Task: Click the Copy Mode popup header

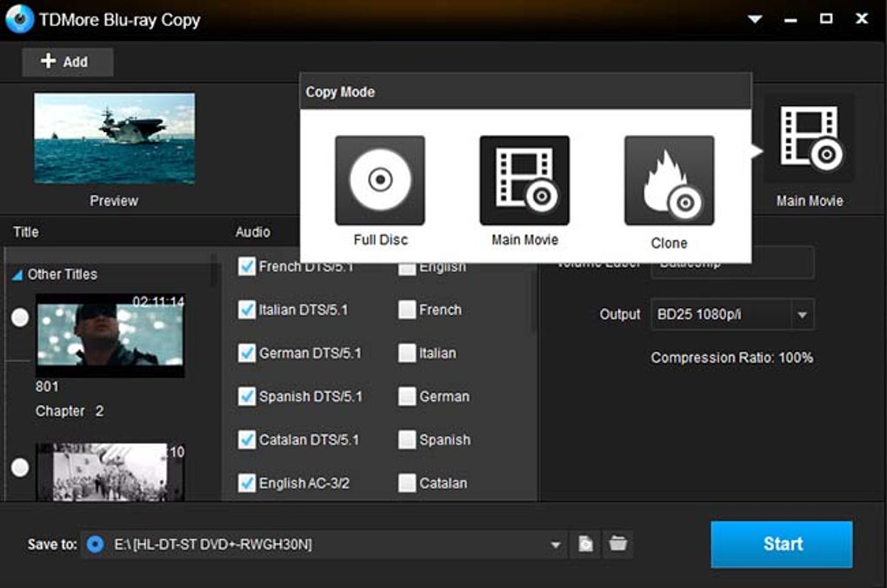Action: coord(525,91)
